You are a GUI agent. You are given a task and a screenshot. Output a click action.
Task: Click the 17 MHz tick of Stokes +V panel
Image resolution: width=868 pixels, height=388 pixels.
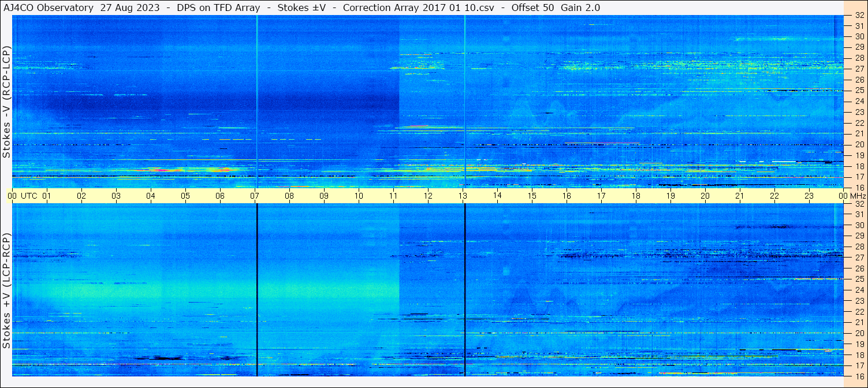point(859,365)
